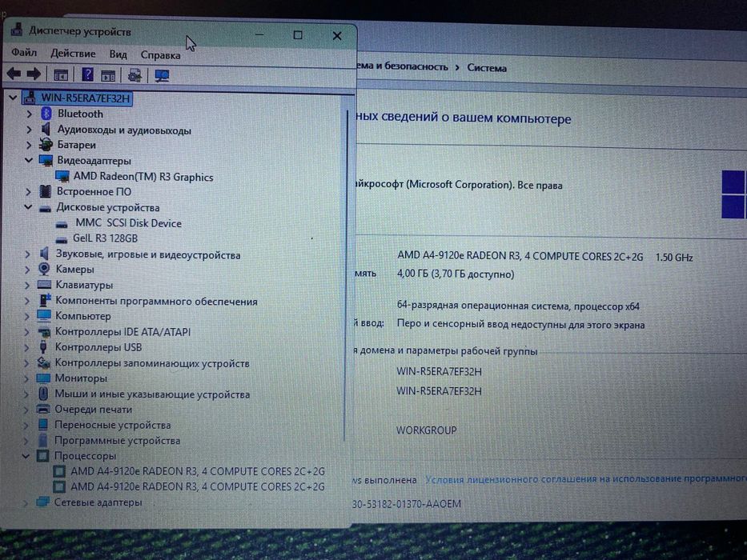Click the Мониторы screen icon
The height and width of the screenshot is (560, 747).
pos(43,378)
